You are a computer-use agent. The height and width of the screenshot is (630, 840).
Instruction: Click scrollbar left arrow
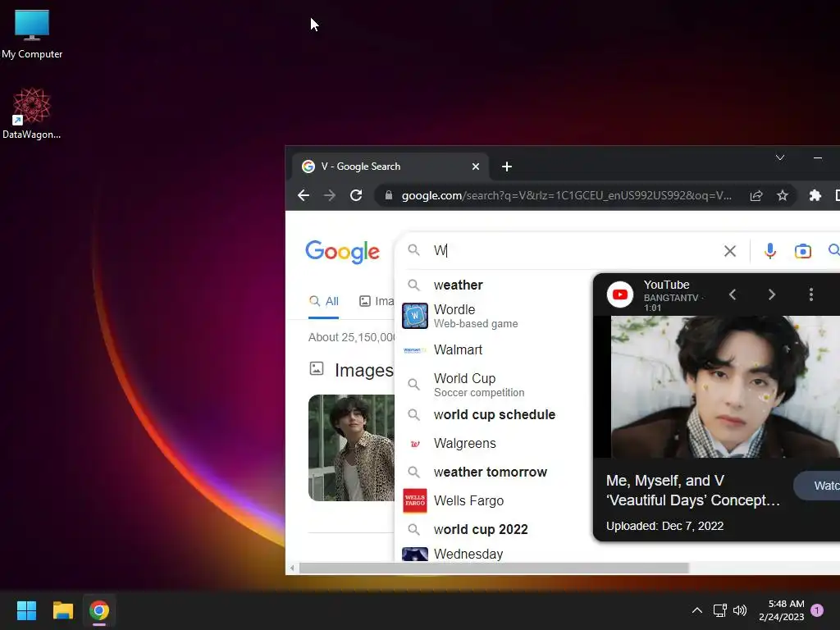click(292, 568)
